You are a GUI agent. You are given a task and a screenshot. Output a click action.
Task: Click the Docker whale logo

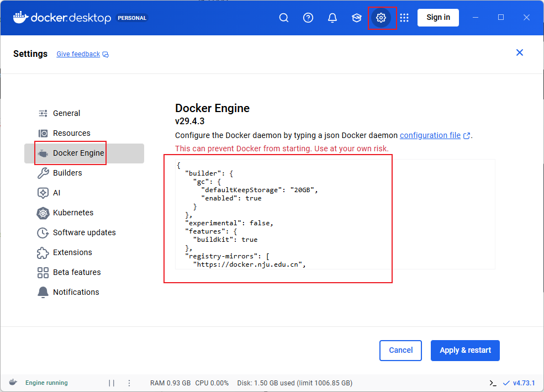20,17
